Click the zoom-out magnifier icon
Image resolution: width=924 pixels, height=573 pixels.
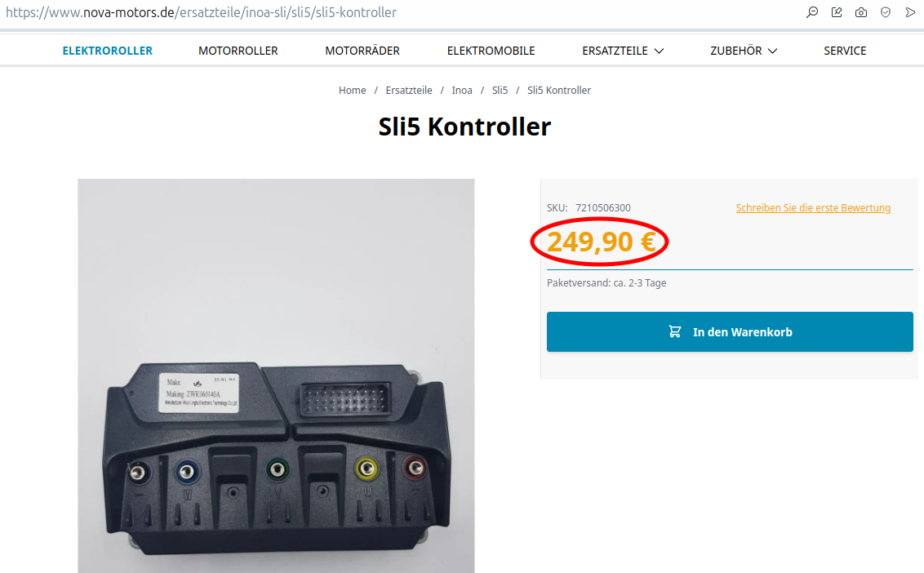coord(812,12)
